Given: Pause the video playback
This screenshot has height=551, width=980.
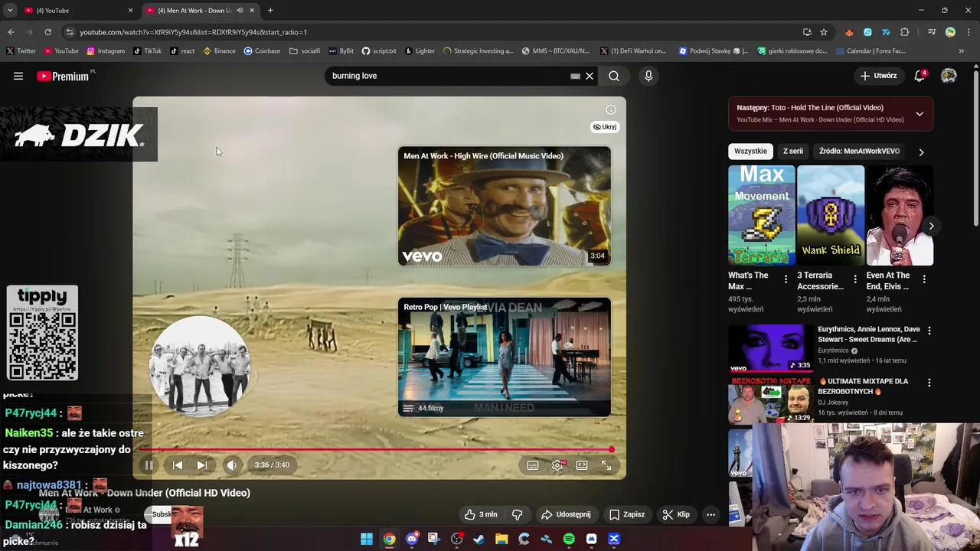Looking at the screenshot, I should click(149, 465).
